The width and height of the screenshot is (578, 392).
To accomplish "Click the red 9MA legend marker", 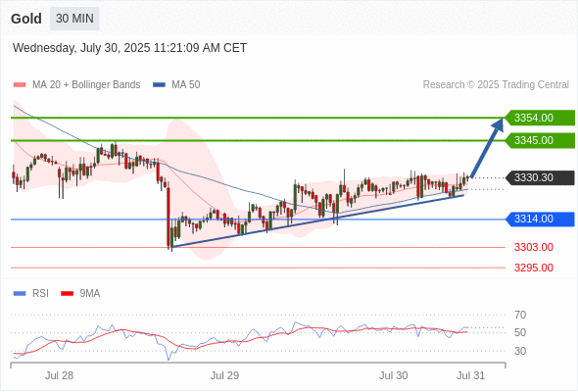I will click(67, 294).
